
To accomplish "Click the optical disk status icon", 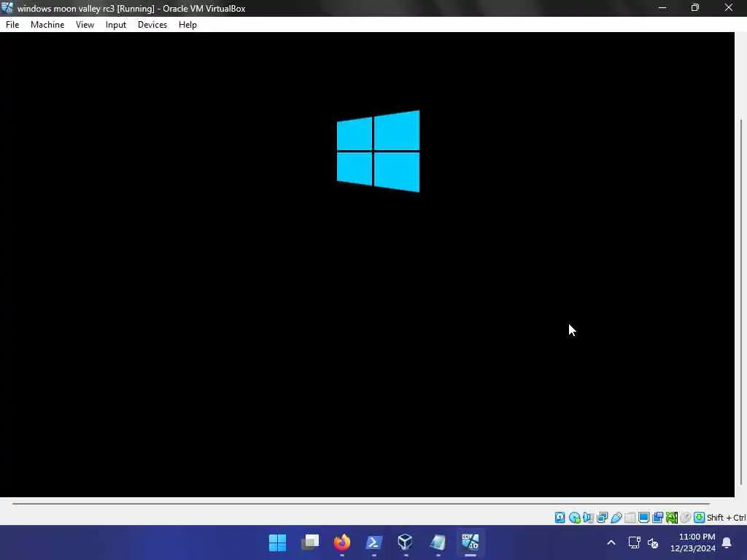I will tap(574, 517).
